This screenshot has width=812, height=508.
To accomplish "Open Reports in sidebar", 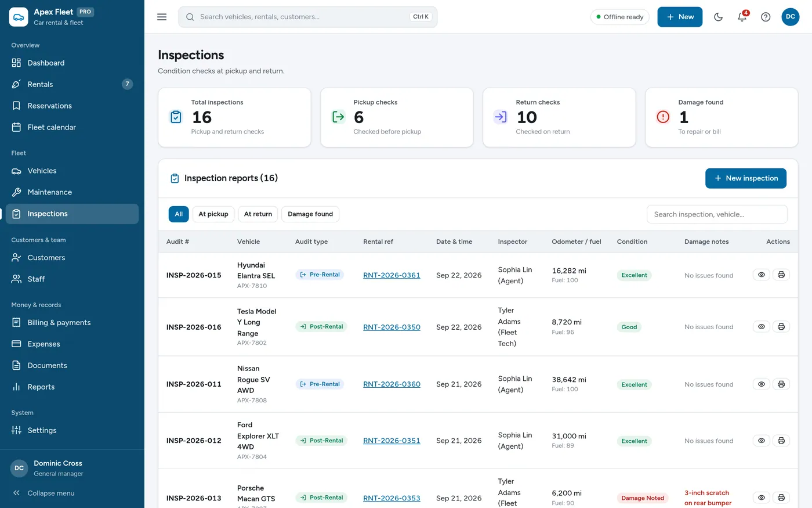I will coord(72,387).
